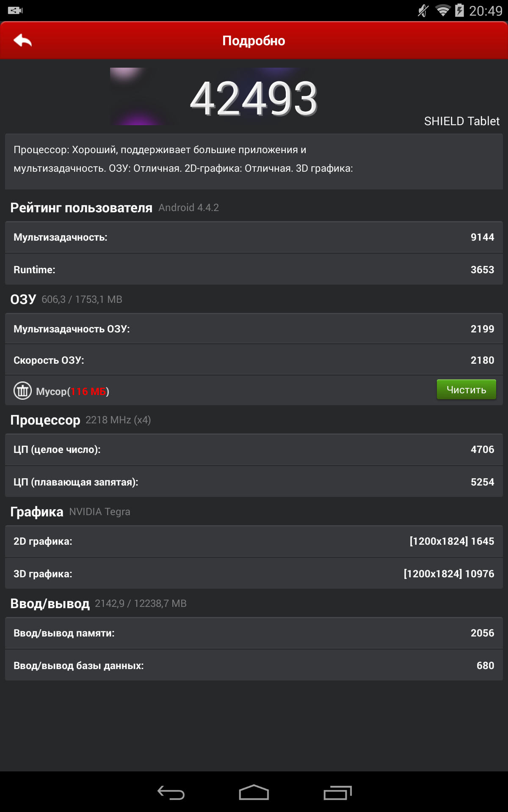This screenshot has width=508, height=812.
Task: Select the Runtime score row
Action: click(254, 270)
